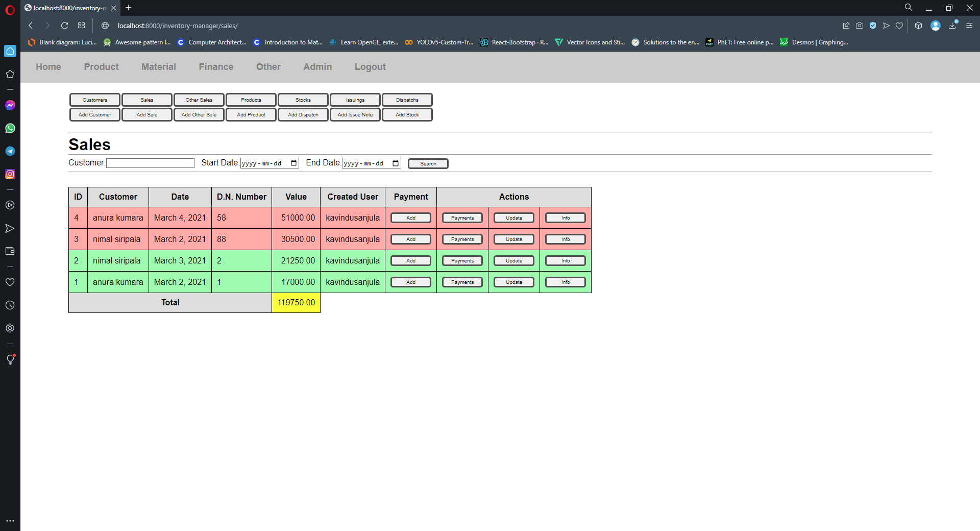Open the site badge next to the address bar
Image resolution: width=980 pixels, height=531 pixels.
pyautogui.click(x=105, y=26)
